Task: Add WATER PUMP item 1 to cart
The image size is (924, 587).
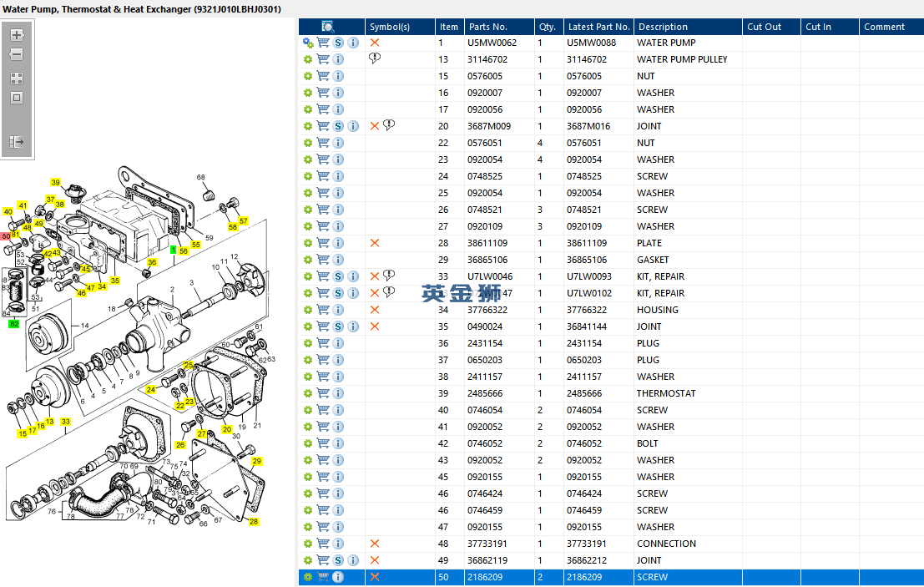Action: [x=323, y=43]
